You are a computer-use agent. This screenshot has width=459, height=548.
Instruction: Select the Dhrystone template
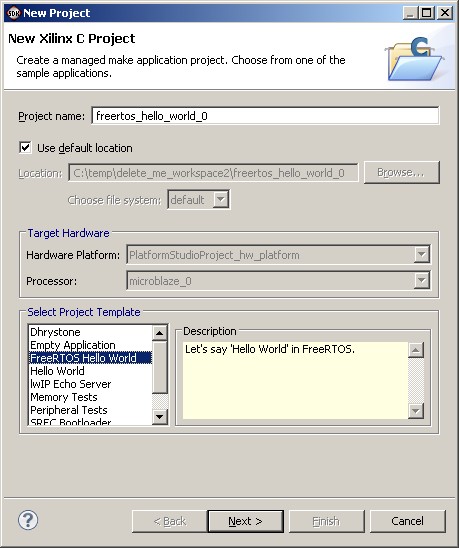tap(90, 332)
